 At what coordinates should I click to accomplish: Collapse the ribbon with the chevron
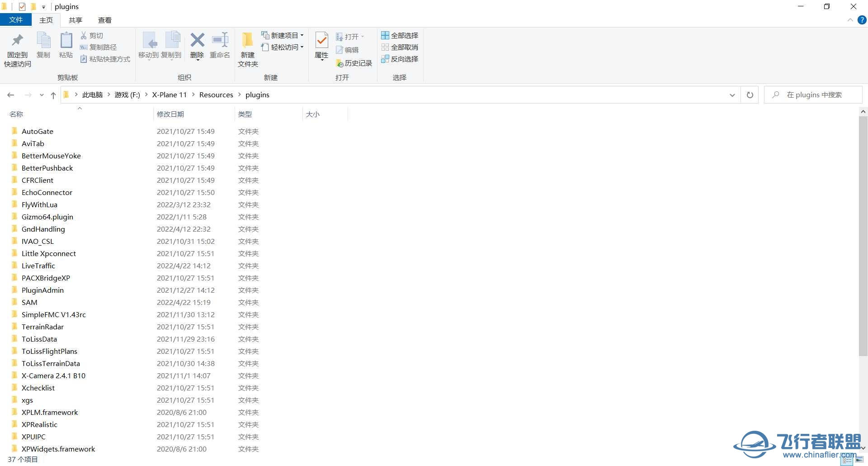click(x=850, y=20)
